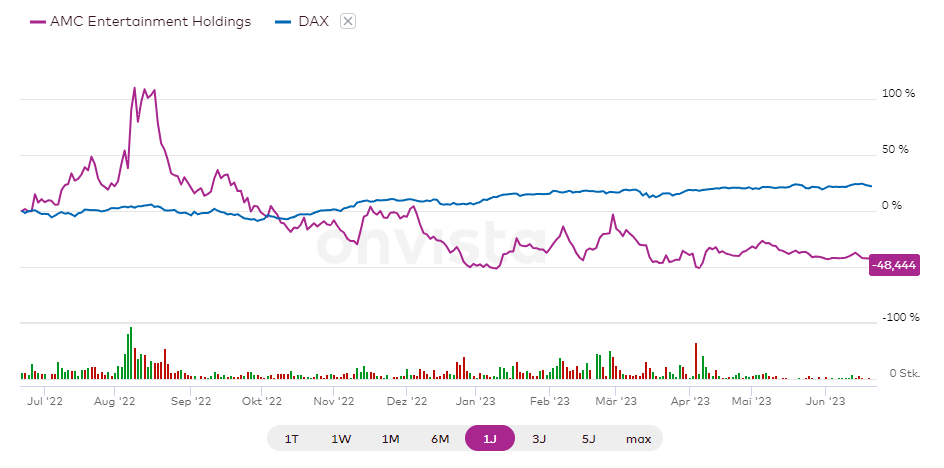This screenshot has height=468, width=944.
Task: Switch to the 3J time span
Action: point(539,439)
